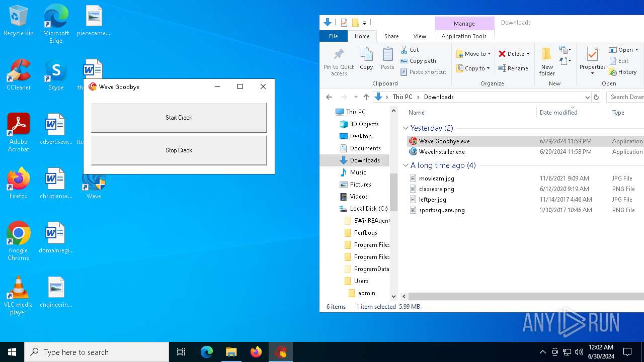
Task: Open Task View from taskbar
Action: click(181, 352)
